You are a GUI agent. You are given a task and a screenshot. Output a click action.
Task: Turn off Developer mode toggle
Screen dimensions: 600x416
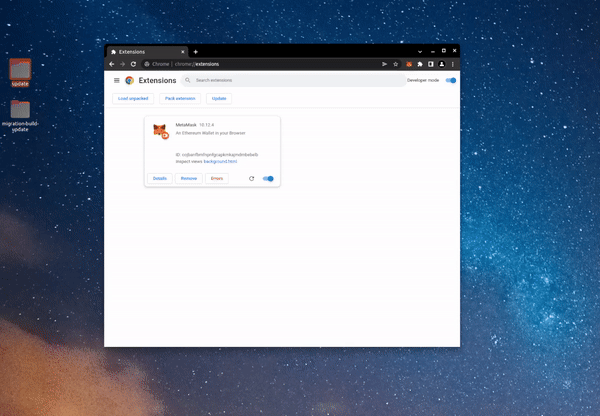[x=451, y=80]
